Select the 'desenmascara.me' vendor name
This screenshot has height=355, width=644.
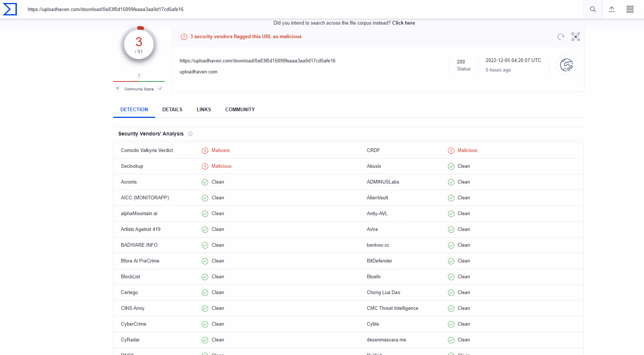pos(386,340)
